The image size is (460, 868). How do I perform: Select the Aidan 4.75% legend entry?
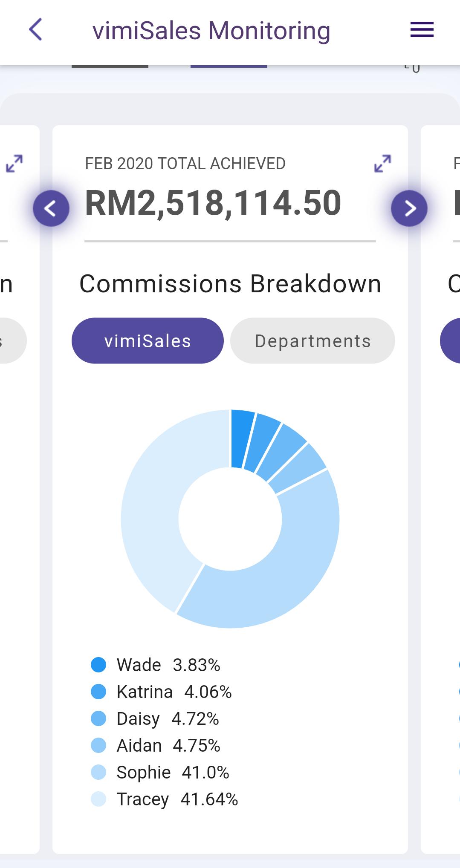(156, 745)
